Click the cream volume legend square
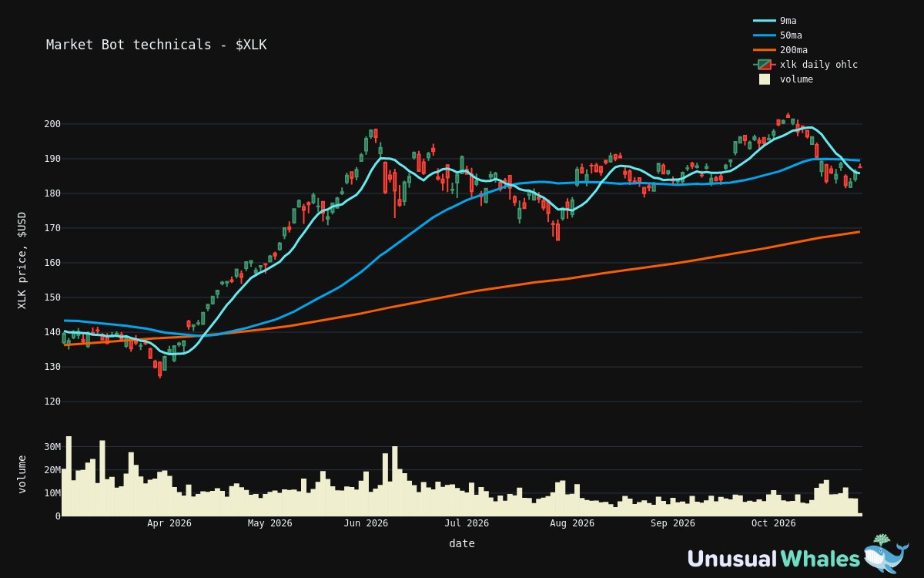 pos(765,79)
